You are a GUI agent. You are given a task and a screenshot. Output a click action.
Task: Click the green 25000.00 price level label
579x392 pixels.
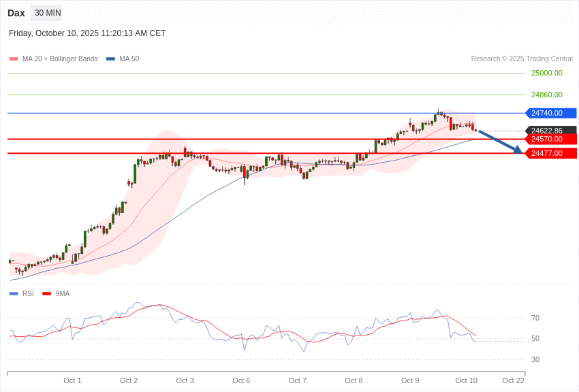[x=547, y=73]
